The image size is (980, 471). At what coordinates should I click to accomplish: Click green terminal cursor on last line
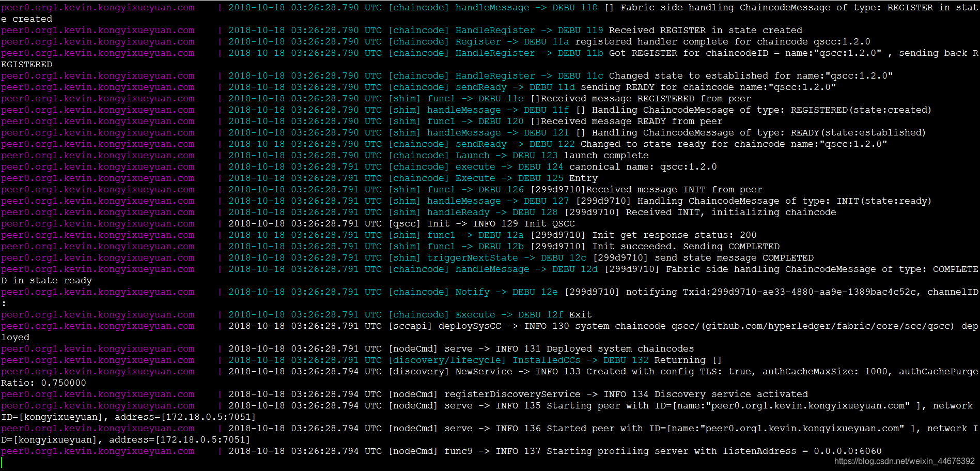tap(2, 463)
